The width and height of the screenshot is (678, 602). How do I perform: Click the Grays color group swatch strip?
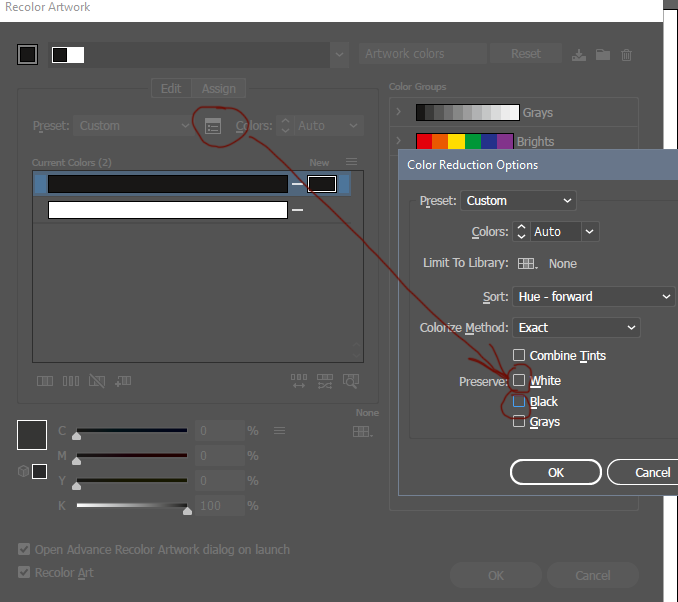pos(467,112)
